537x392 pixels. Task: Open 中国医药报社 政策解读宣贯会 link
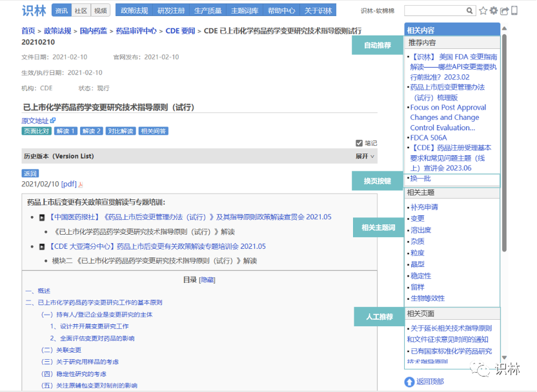[x=190, y=217]
